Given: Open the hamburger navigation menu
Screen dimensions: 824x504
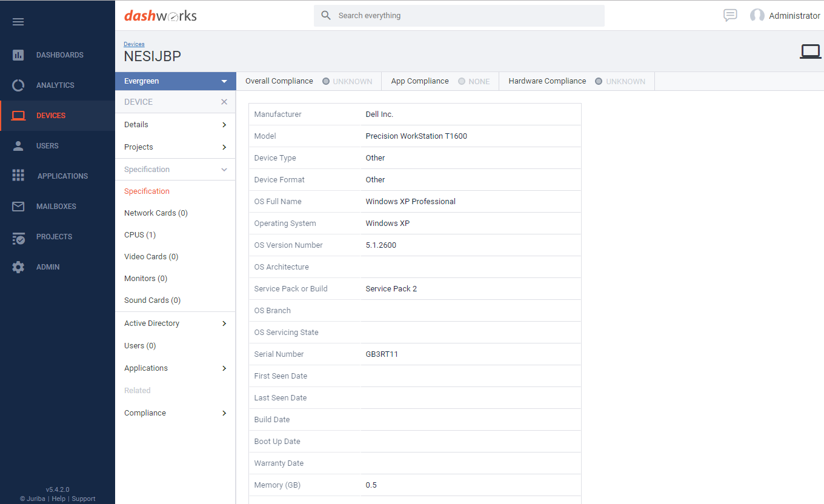Looking at the screenshot, I should click(18, 22).
